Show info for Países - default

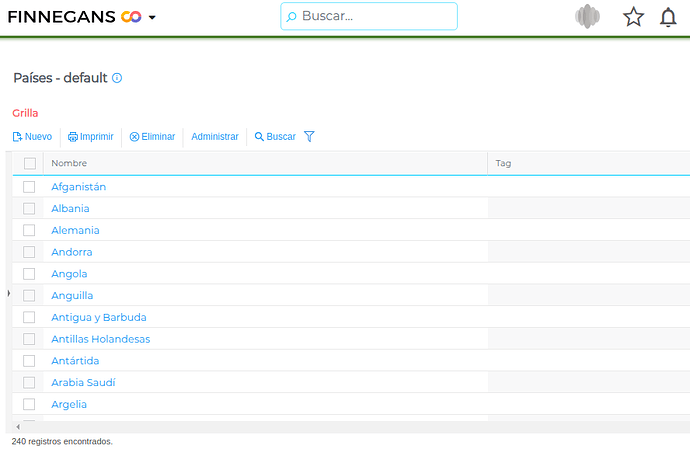tap(117, 78)
